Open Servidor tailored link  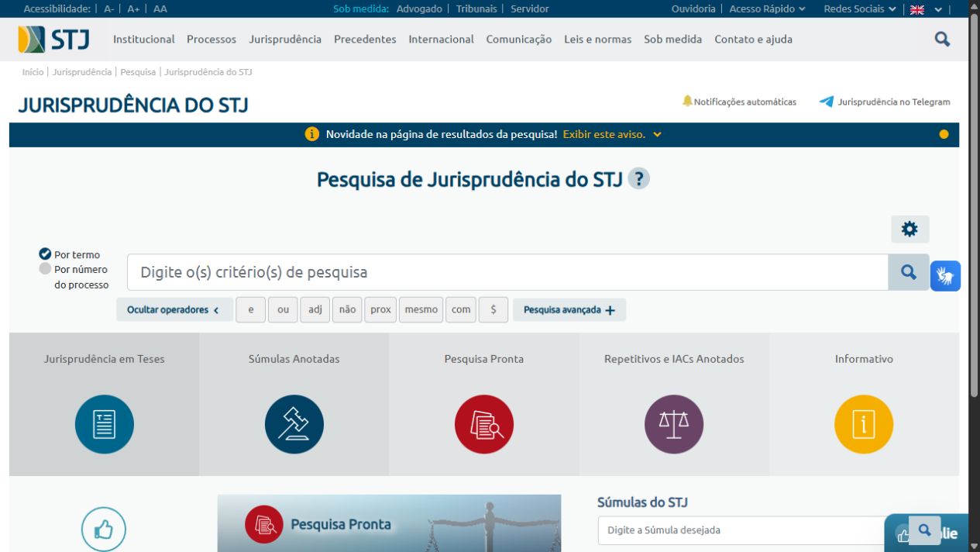[529, 9]
